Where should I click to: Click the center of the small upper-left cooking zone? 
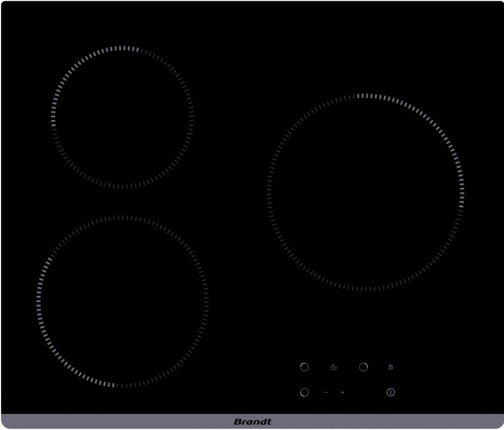(122, 117)
